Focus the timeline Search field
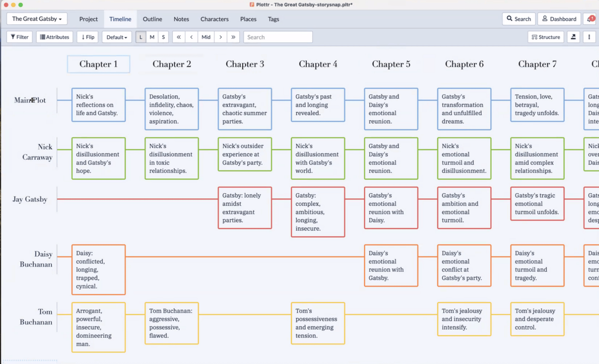 click(278, 37)
